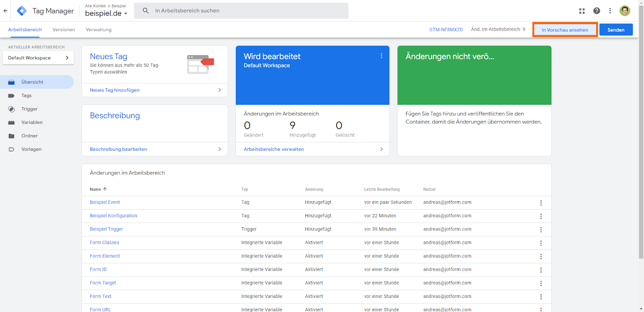Open row options for Form Classes

click(x=541, y=243)
